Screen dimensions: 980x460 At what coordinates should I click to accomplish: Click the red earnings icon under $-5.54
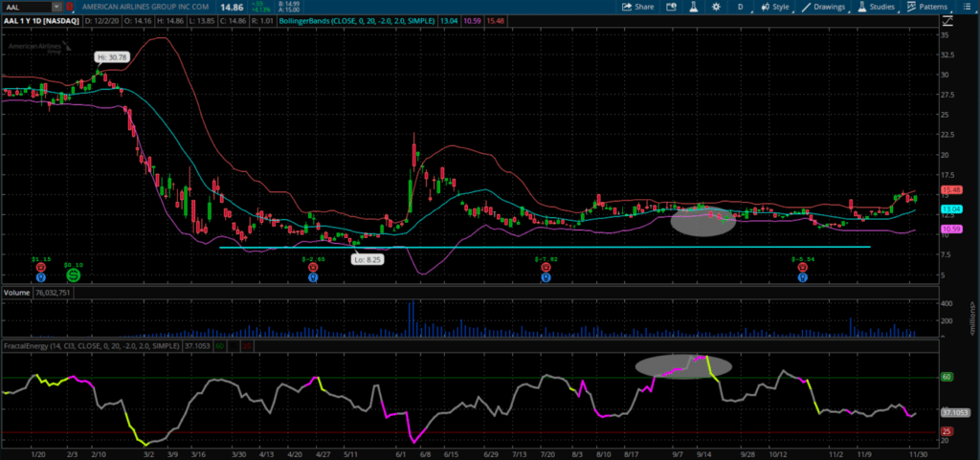[x=803, y=266]
